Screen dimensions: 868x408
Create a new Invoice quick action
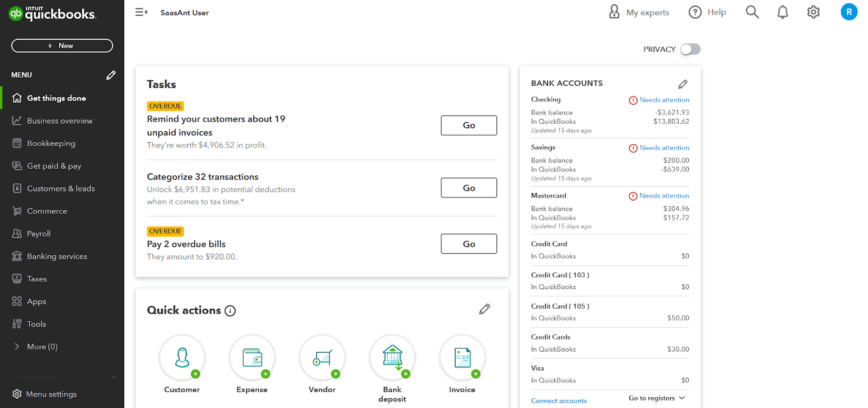click(x=462, y=358)
